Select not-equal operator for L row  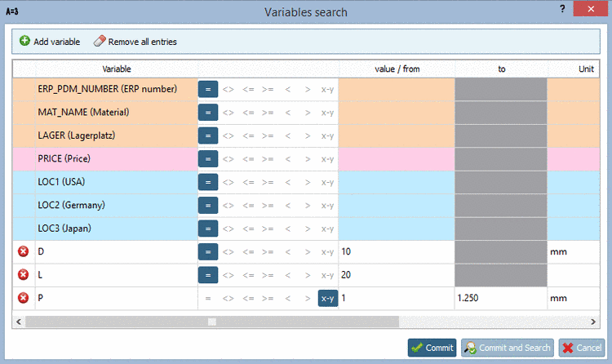(x=228, y=275)
